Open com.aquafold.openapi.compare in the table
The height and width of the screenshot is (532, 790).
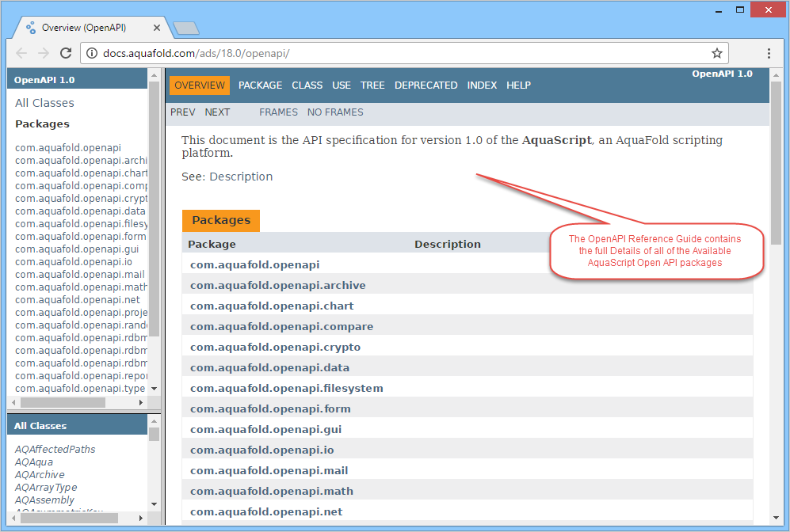pos(281,327)
